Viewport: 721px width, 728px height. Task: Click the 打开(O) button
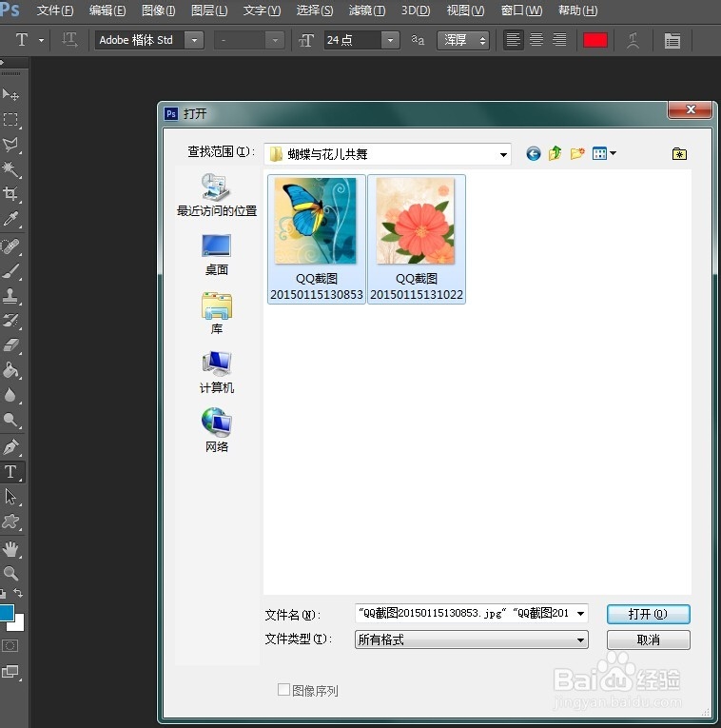[x=648, y=614]
